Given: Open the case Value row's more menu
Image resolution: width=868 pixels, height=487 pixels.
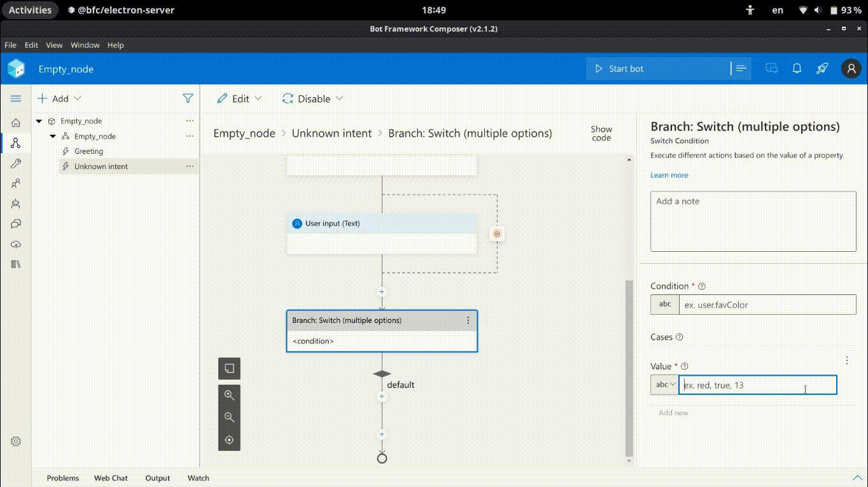Looking at the screenshot, I should pyautogui.click(x=847, y=360).
